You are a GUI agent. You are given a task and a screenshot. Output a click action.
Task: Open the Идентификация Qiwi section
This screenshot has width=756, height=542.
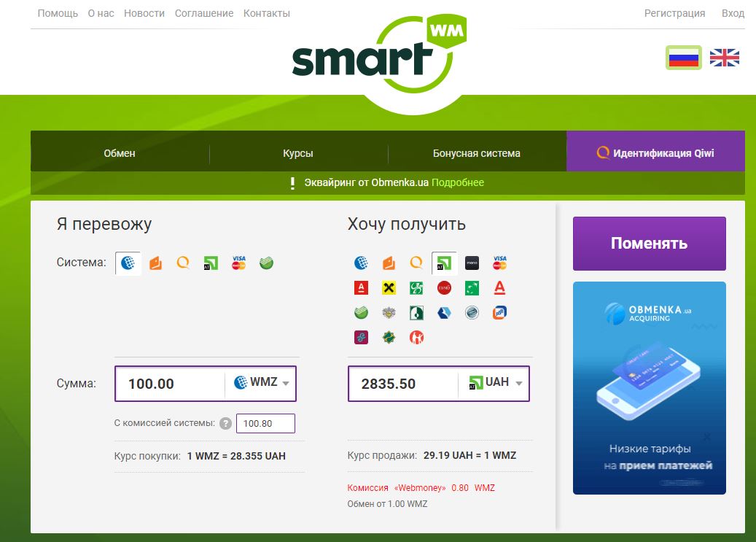point(655,151)
